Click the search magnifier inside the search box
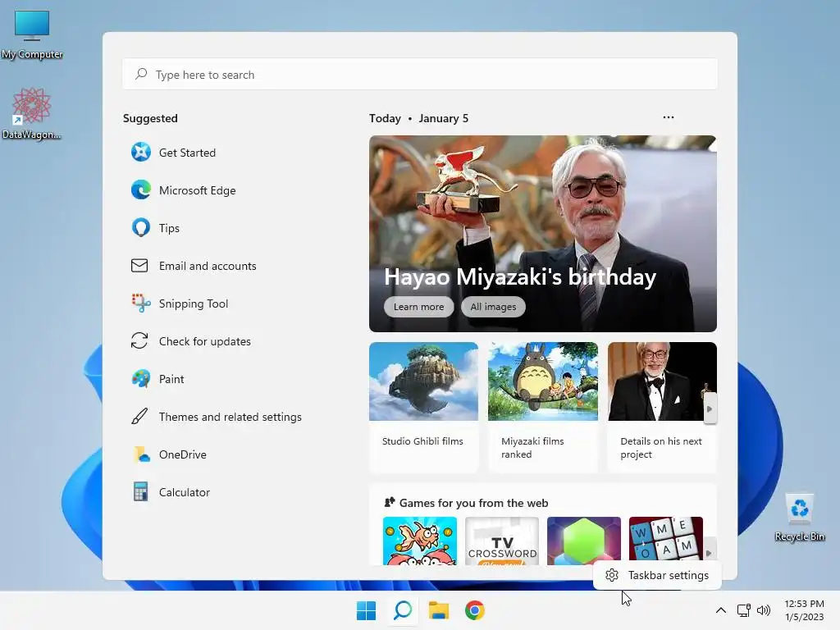840x630 pixels. pos(141,74)
